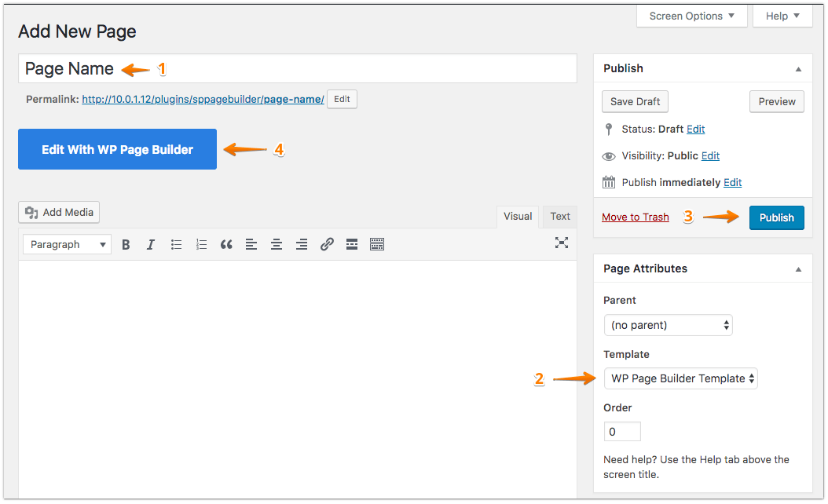This screenshot has height=504, width=828.
Task: Click the Add New Page heading
Action: pyautogui.click(x=77, y=31)
